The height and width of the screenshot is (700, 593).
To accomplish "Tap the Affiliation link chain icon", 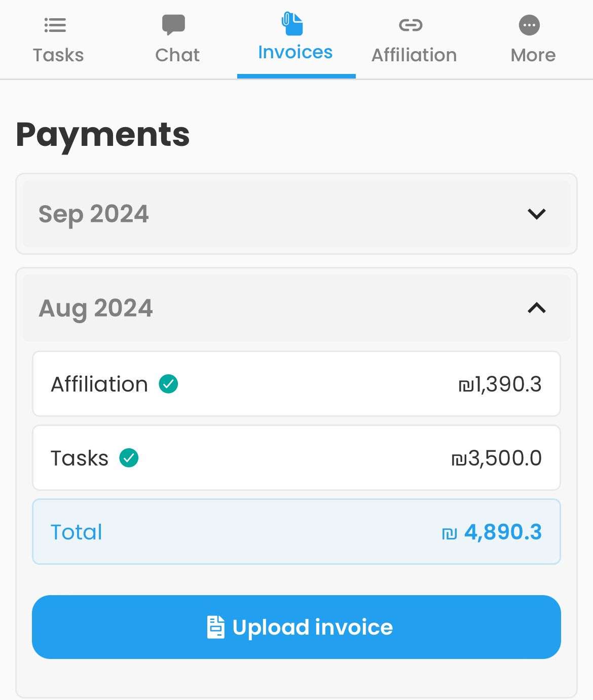I will (x=411, y=25).
